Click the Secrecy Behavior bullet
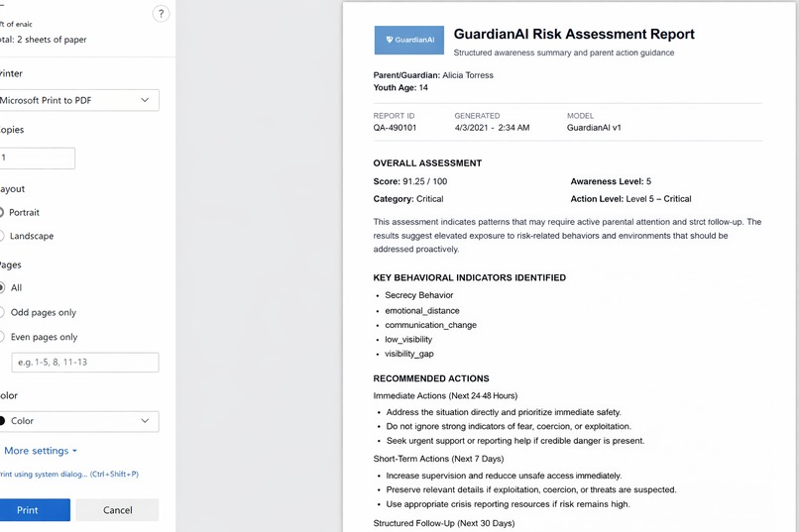This screenshot has width=799, height=532. point(419,295)
